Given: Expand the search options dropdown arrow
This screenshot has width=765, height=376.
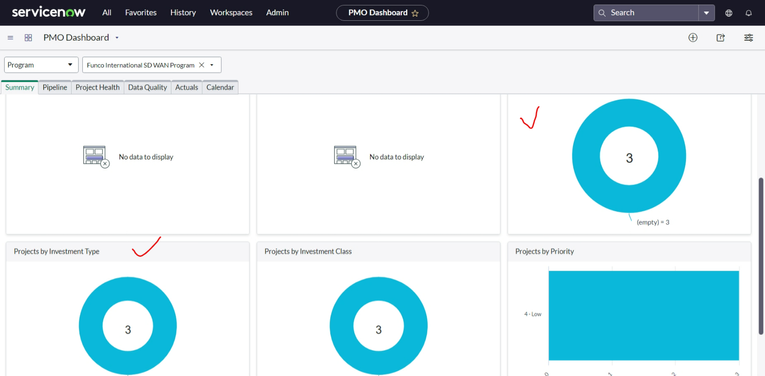Looking at the screenshot, I should pos(706,13).
